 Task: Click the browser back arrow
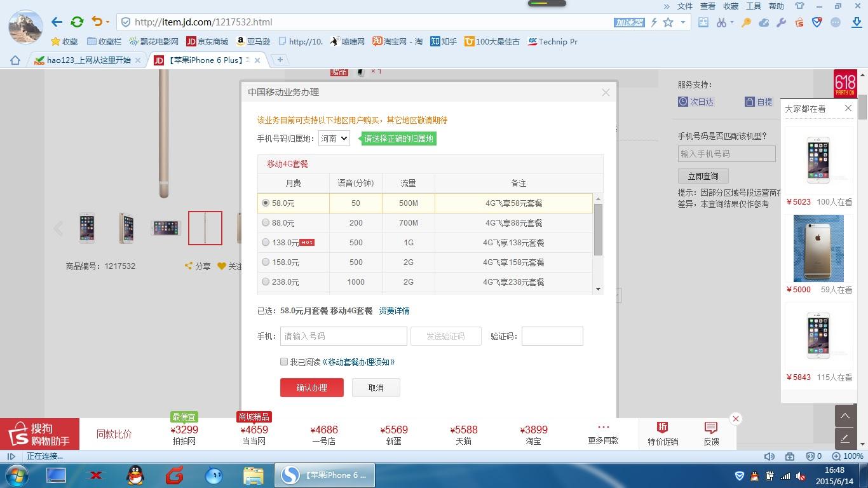[57, 22]
